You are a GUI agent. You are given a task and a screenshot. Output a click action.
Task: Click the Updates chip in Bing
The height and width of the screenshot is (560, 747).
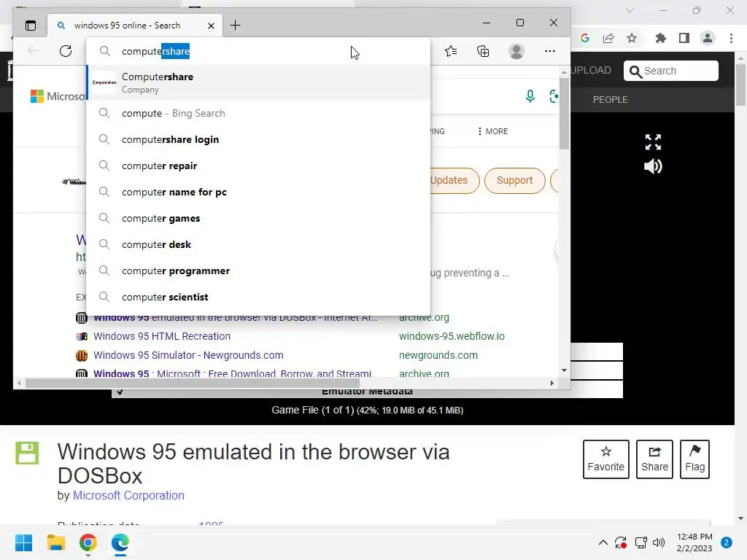(449, 181)
